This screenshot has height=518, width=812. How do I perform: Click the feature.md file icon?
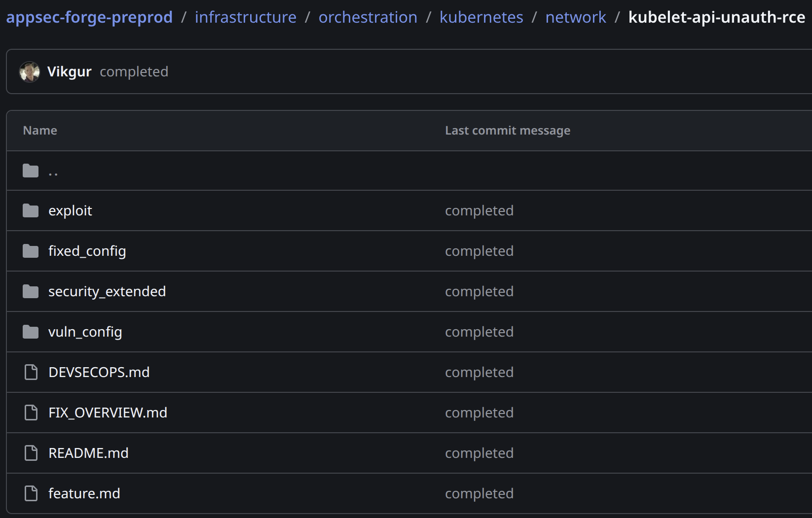31,493
